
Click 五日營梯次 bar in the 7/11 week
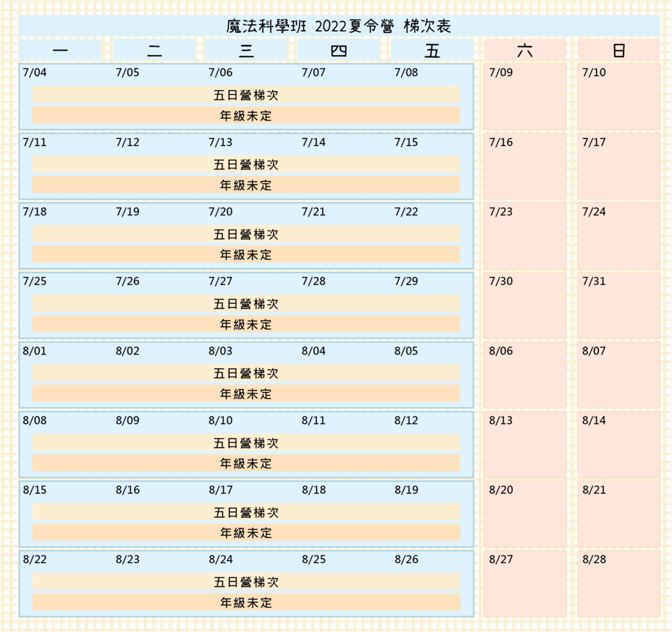click(247, 165)
